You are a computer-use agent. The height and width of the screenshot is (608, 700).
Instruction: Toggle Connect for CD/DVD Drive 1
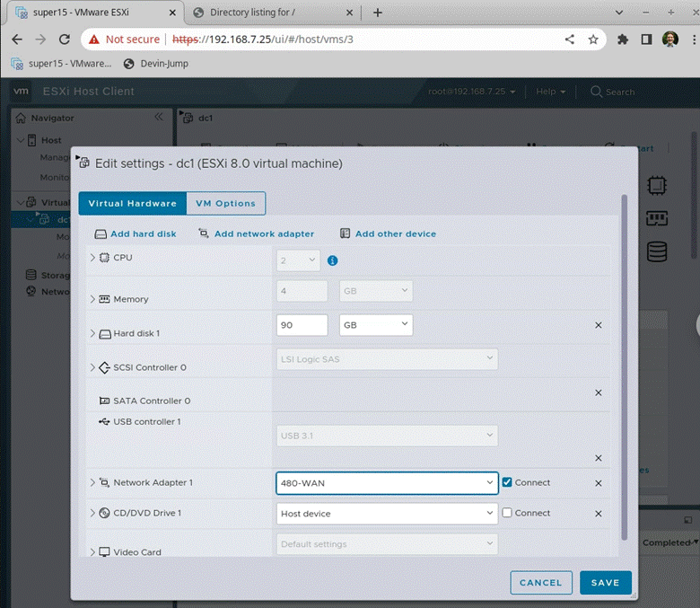click(x=507, y=513)
